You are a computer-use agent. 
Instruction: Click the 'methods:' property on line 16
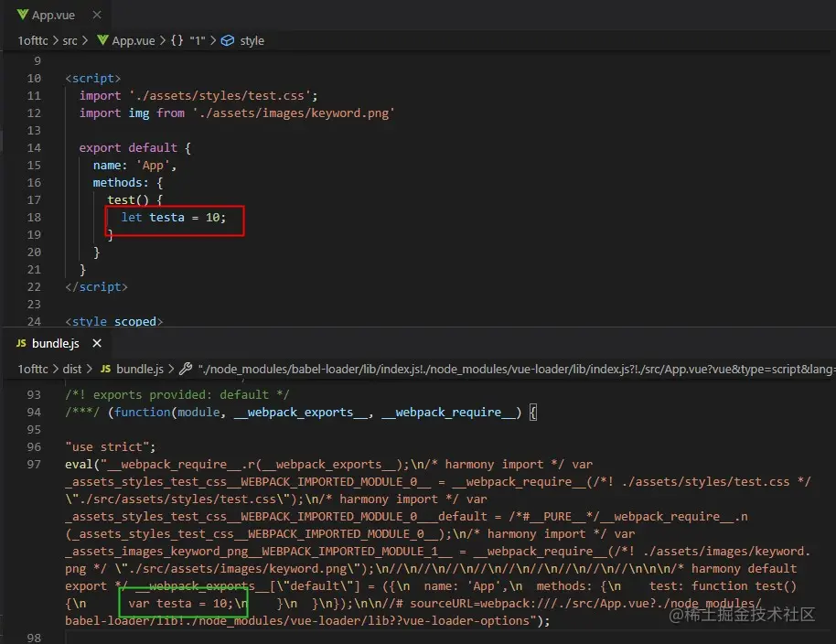(x=121, y=182)
